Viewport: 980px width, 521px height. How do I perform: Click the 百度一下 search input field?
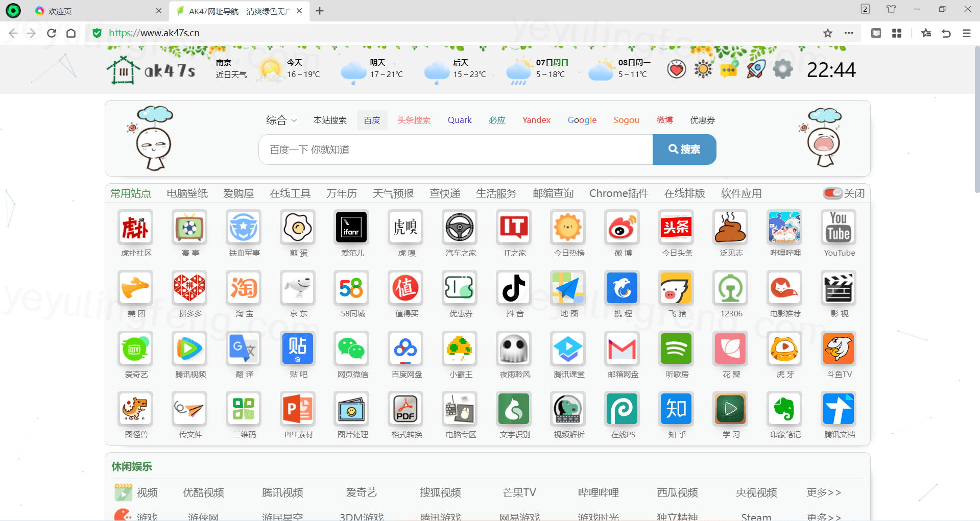pos(456,150)
